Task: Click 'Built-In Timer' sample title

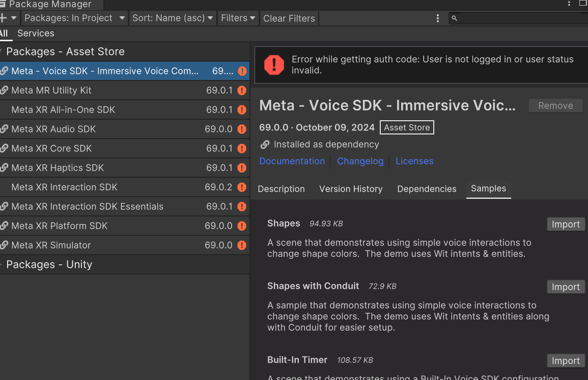Action: coord(297,360)
